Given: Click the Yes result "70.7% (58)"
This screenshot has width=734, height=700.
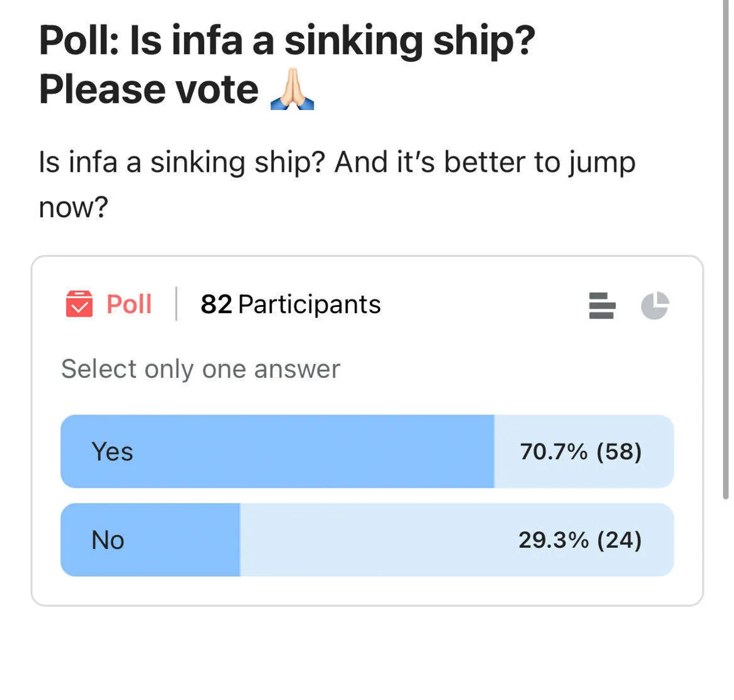Looking at the screenshot, I should point(580,452).
